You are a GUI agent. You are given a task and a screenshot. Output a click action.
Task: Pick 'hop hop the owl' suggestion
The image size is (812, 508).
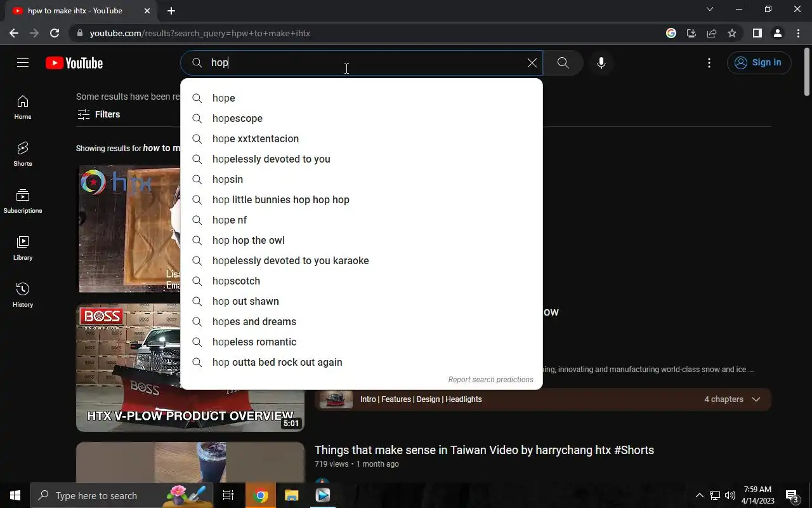click(362, 240)
